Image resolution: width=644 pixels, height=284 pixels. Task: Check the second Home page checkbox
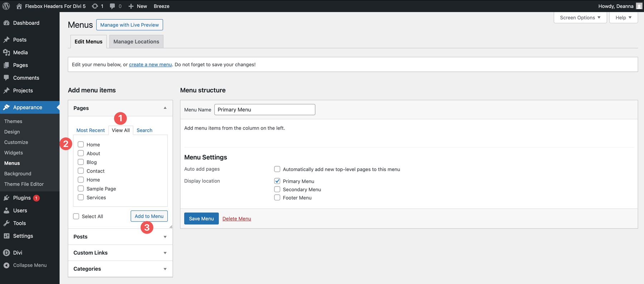[x=81, y=180]
